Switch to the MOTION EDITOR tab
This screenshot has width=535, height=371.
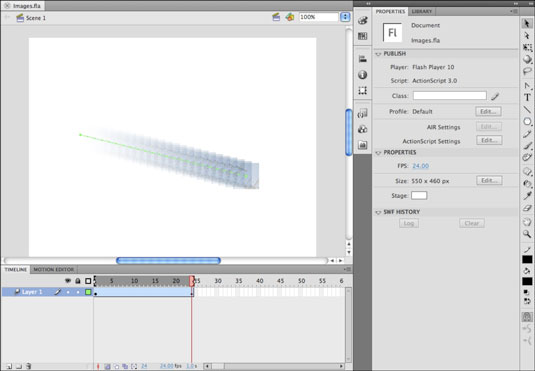click(54, 269)
